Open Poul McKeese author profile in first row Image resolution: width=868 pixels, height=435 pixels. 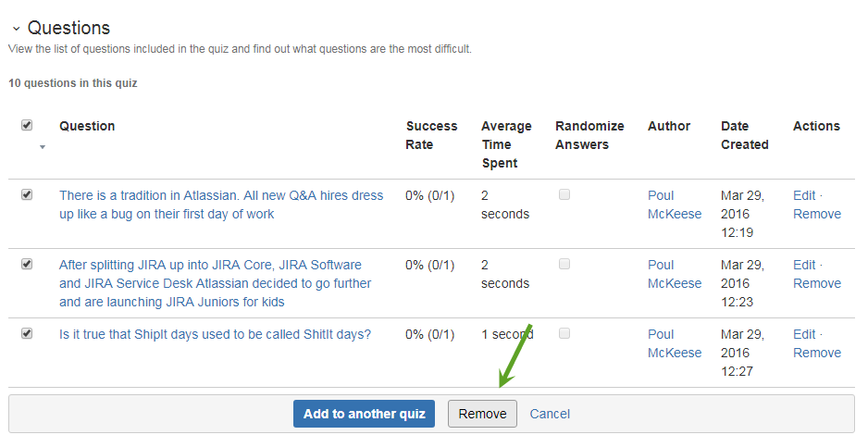pyautogui.click(x=675, y=205)
